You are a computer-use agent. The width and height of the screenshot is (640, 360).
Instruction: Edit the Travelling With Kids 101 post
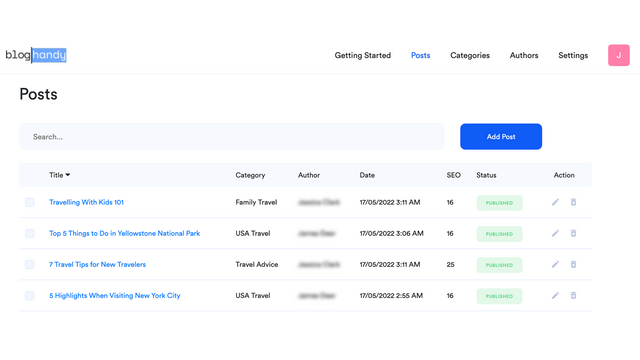(x=555, y=202)
